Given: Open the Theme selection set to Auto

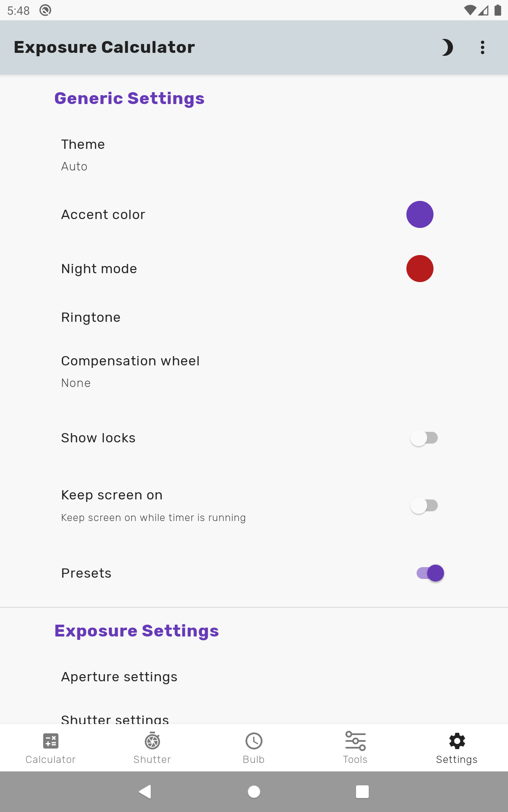Looking at the screenshot, I should (x=254, y=155).
